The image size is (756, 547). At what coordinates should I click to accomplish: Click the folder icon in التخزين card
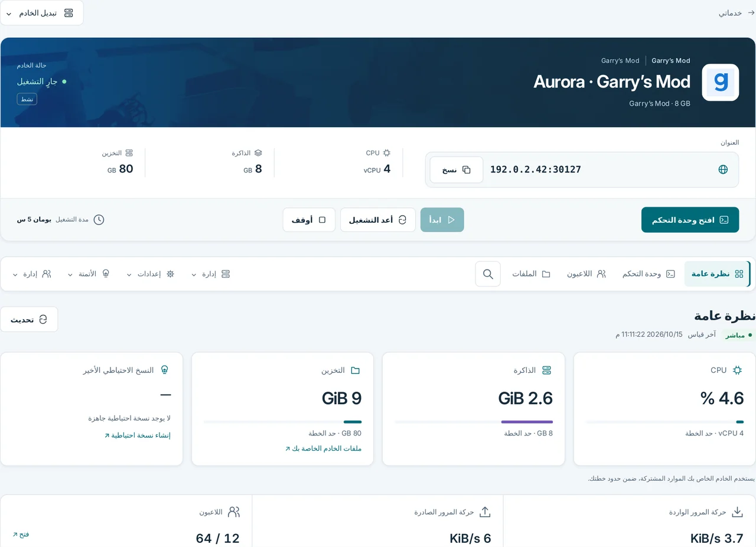356,370
